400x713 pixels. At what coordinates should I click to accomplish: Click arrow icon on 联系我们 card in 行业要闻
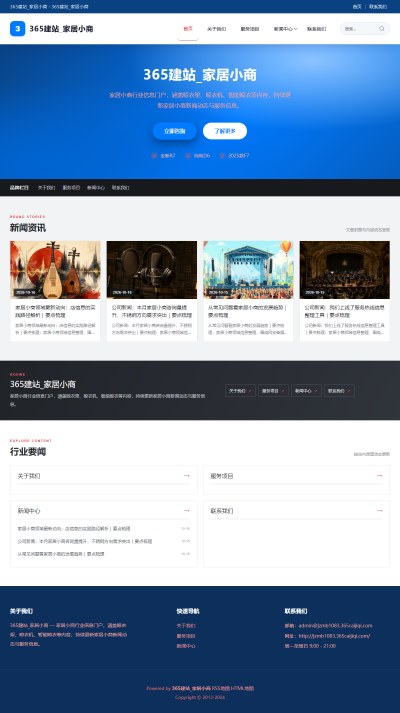pyautogui.click(x=379, y=511)
